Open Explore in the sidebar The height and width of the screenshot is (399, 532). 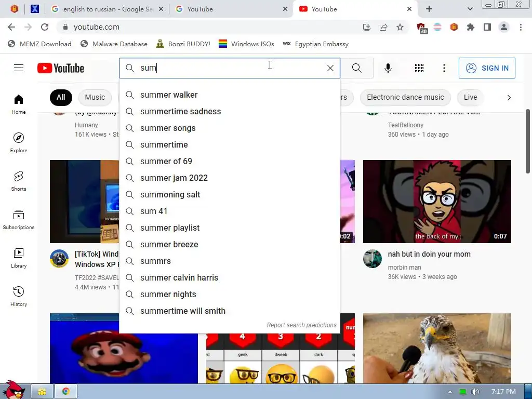19,142
